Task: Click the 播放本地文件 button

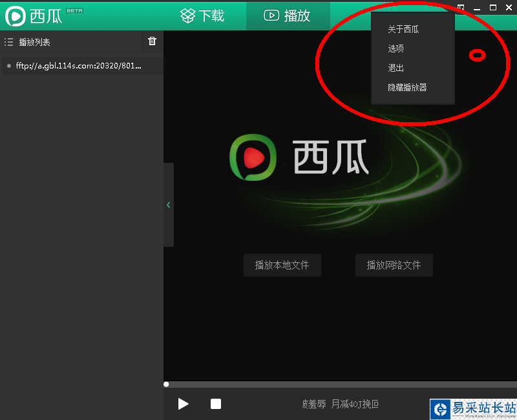Action: [282, 265]
